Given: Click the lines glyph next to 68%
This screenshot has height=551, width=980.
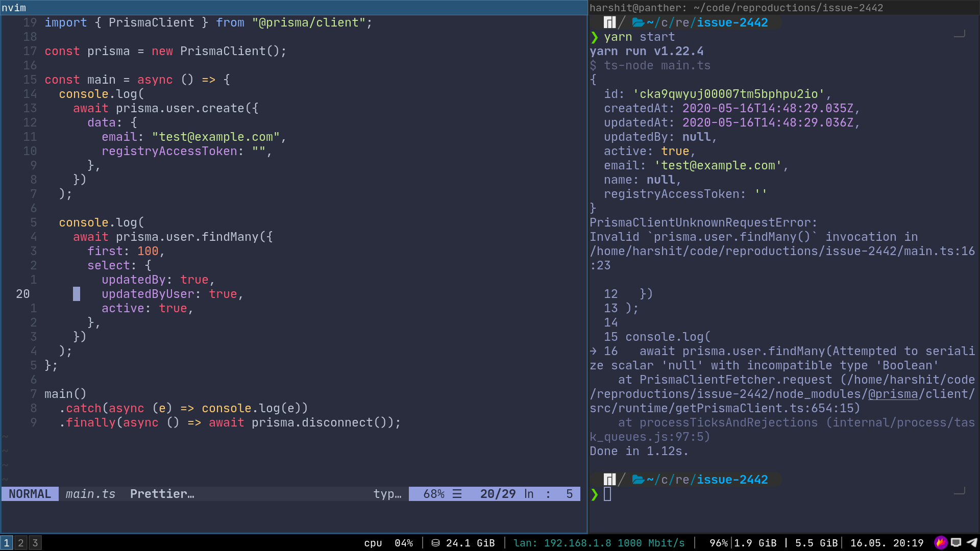Looking at the screenshot, I should (457, 493).
